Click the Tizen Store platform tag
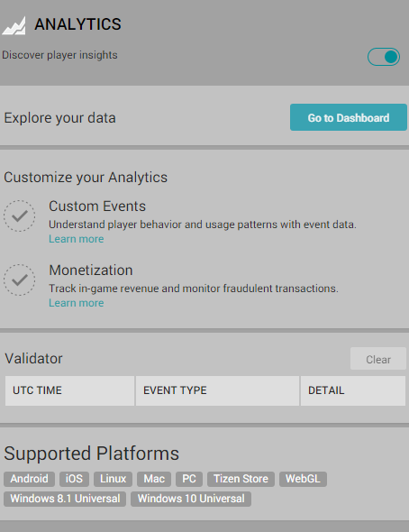This screenshot has height=532, width=409. tap(241, 479)
